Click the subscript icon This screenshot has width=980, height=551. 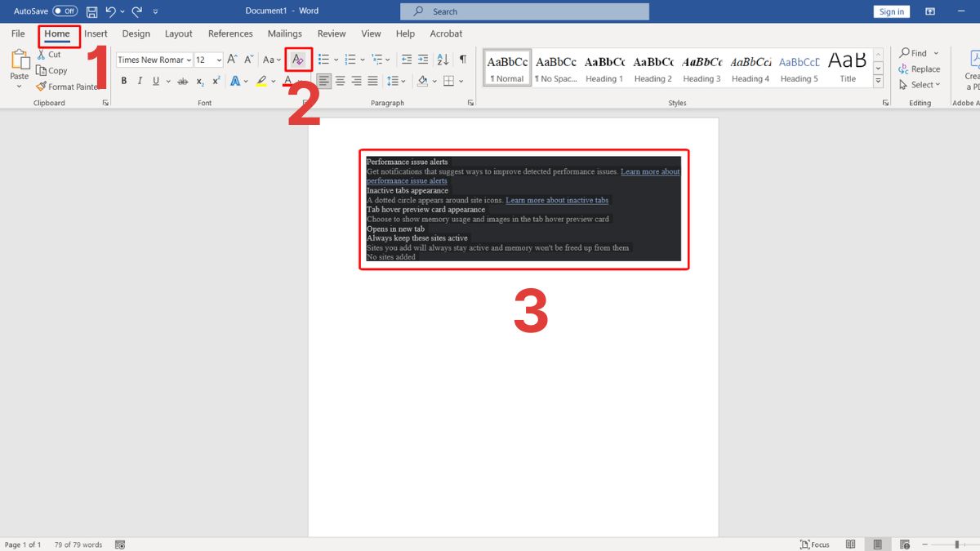tap(199, 80)
